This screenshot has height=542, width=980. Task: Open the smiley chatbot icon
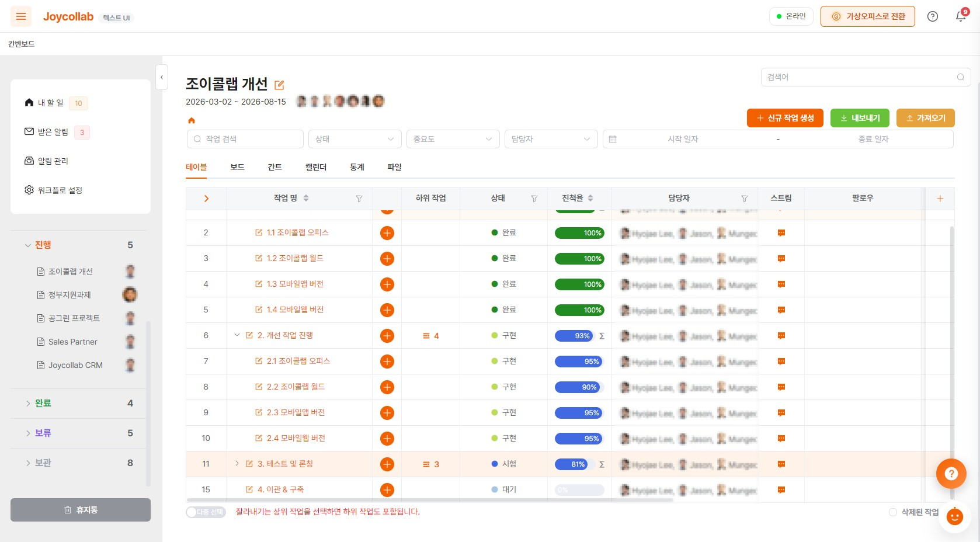954,516
